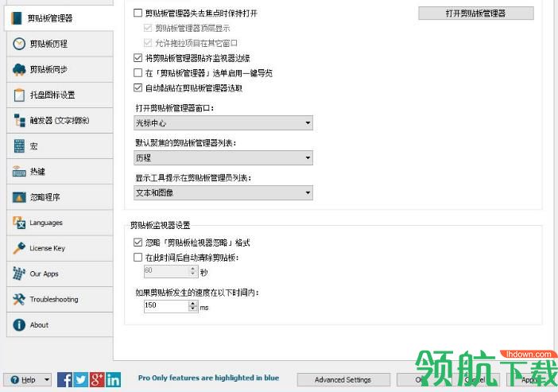This screenshot has width=558, height=392.
Task: Click the Troubleshooting tools icon
Action: 19,299
